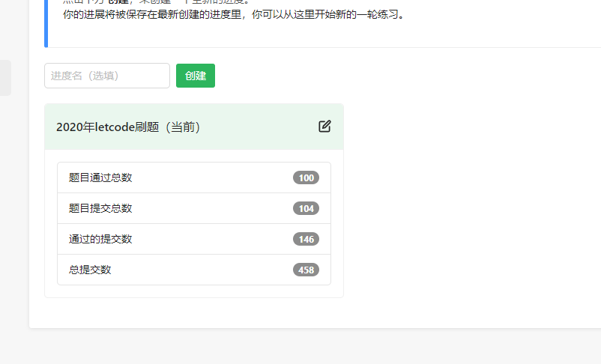
Task: Click the sentence starting 你的进展将被保存
Action: click(234, 14)
